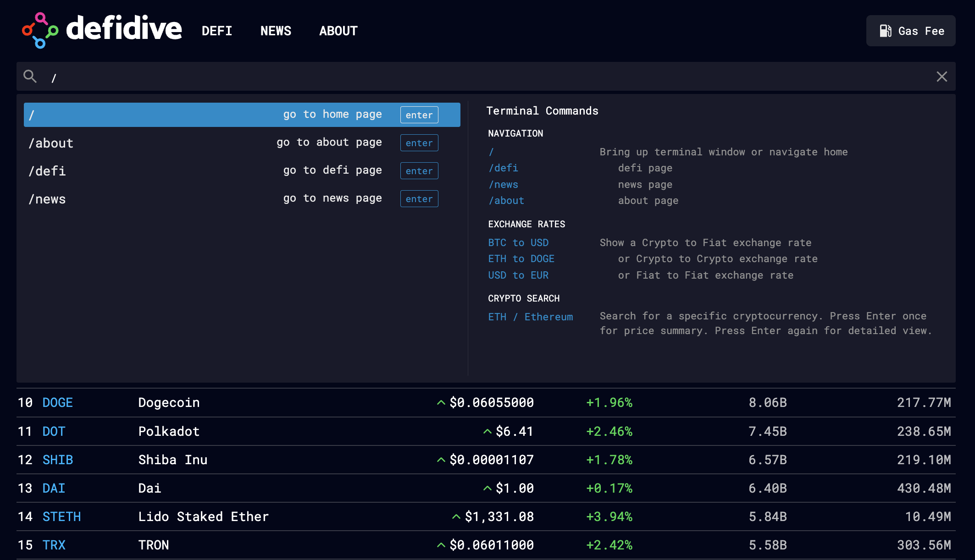Click the Shiba Inu name cell

click(x=173, y=460)
